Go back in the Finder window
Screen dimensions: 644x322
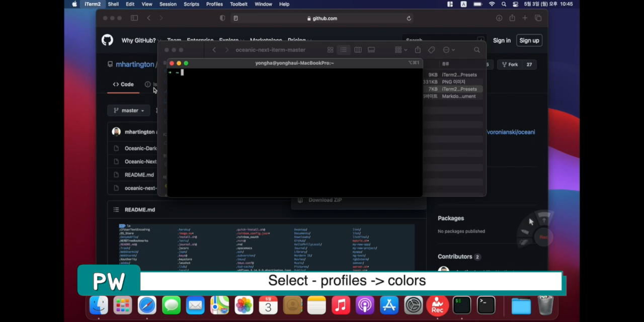[x=214, y=50]
